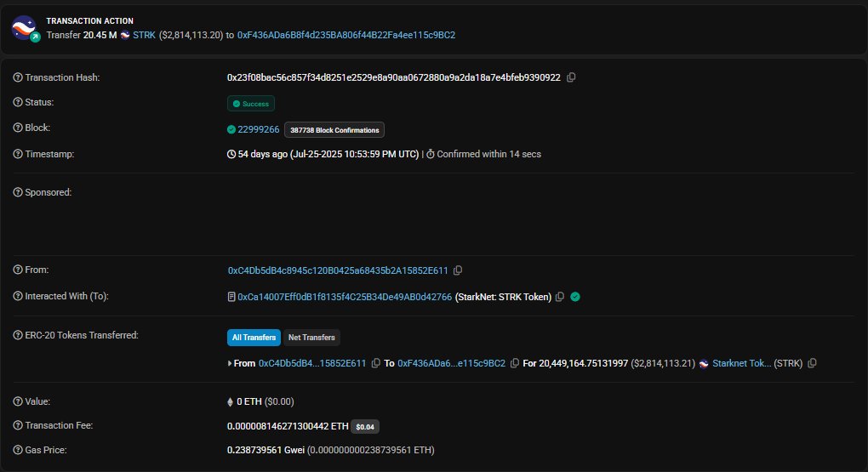Click the STRK token icon in the transaction action

coord(125,35)
